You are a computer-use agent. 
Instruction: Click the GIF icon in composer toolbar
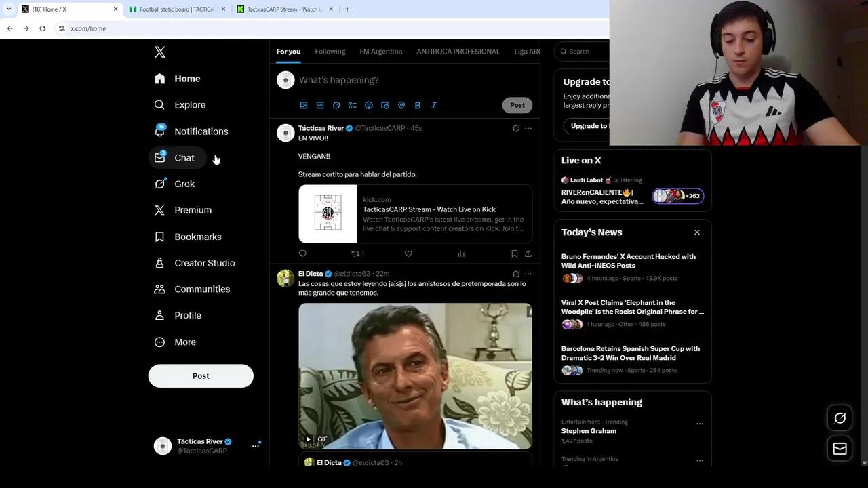point(320,105)
